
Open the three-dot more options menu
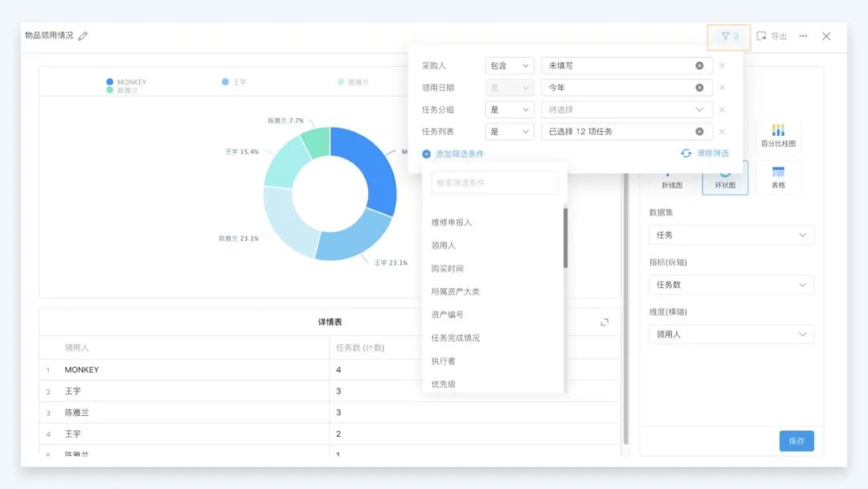(x=803, y=36)
